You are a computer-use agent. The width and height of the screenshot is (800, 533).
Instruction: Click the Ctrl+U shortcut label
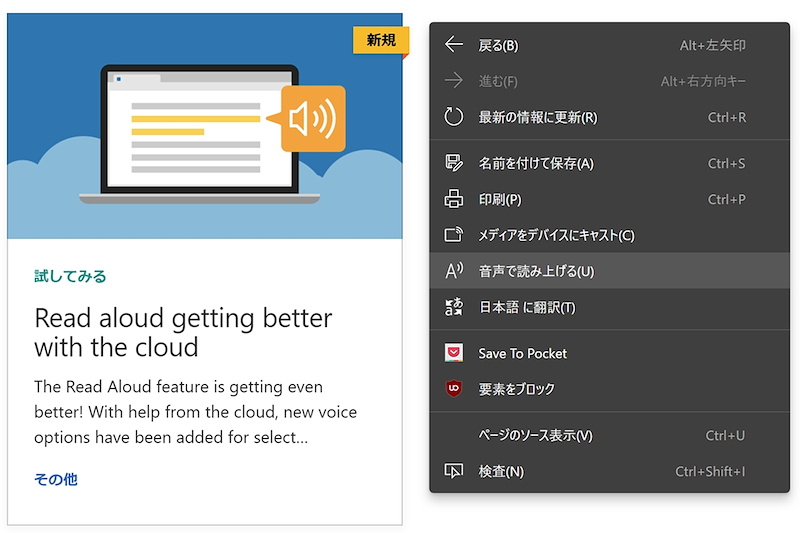(x=725, y=436)
